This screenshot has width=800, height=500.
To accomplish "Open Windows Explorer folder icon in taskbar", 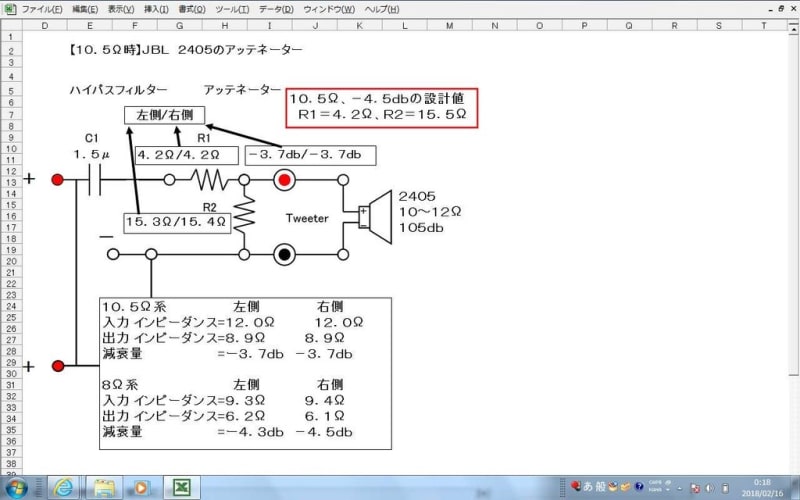I will tap(104, 488).
